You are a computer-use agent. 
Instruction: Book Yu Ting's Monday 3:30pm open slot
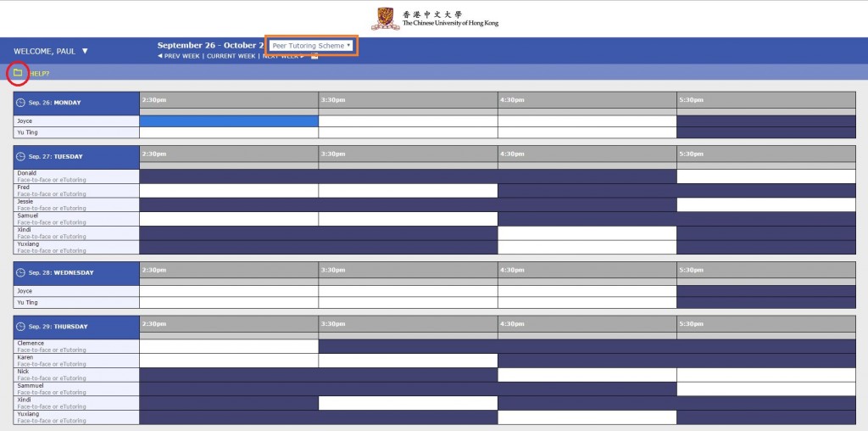(408, 132)
